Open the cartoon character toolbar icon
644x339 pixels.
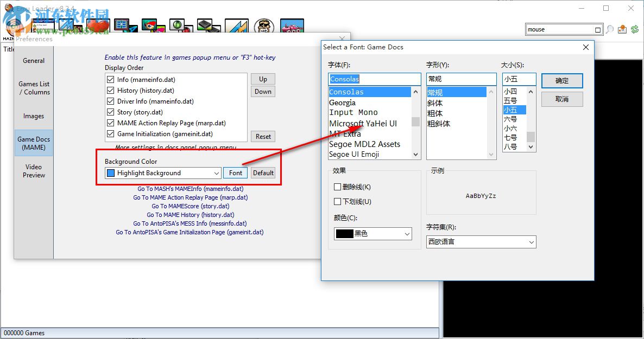pyautogui.click(x=153, y=26)
